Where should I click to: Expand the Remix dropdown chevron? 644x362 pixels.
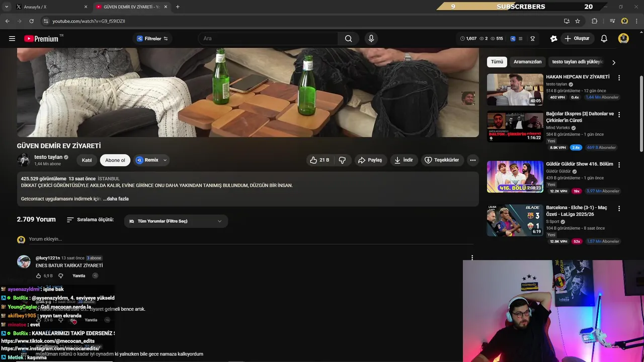[x=165, y=160]
